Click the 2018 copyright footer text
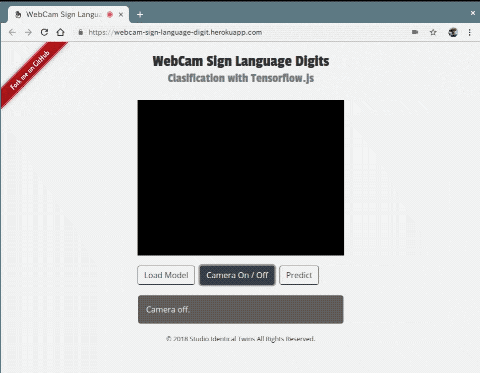The image size is (480, 373). [240, 339]
